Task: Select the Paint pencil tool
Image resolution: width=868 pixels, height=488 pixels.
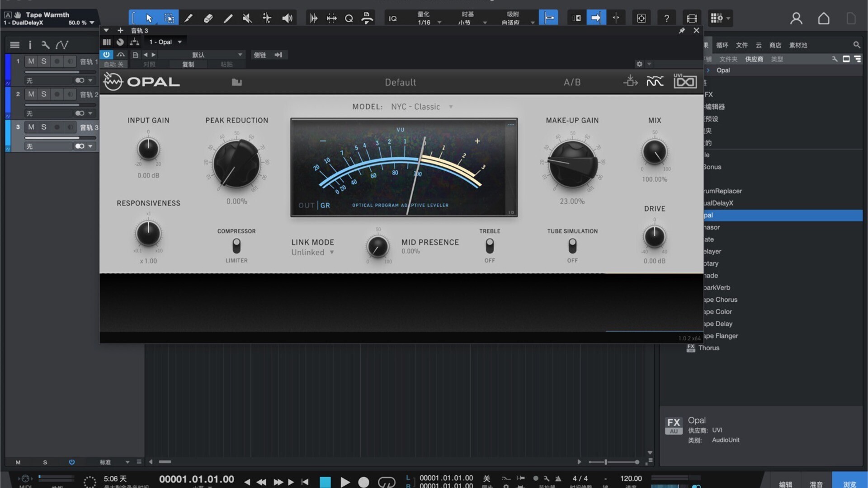Action: point(228,18)
